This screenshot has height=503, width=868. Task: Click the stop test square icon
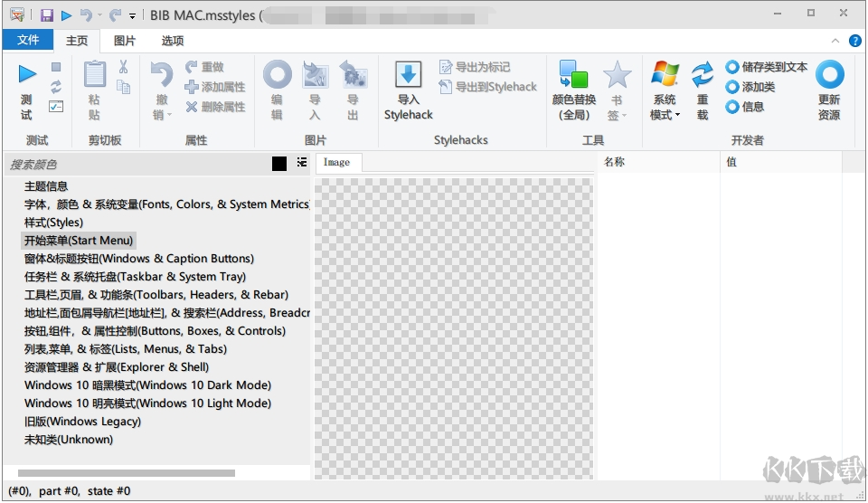pyautogui.click(x=56, y=67)
